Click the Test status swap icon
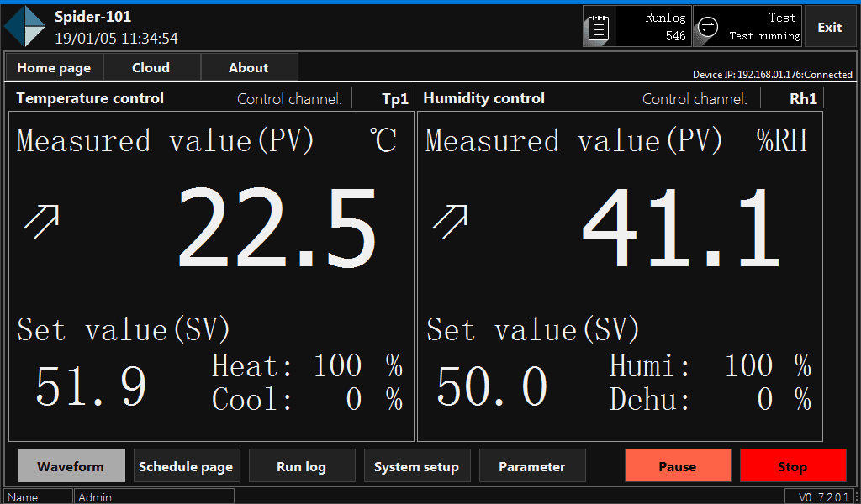The height and width of the screenshot is (504, 861). coord(708,28)
